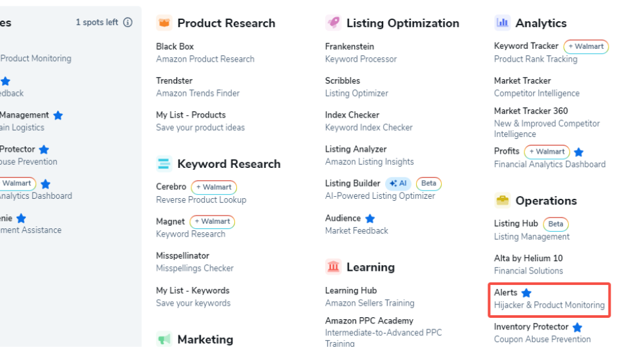Viewport: 644px width, 359px height.
Task: Click the Keyword Research icon
Action: (x=164, y=164)
